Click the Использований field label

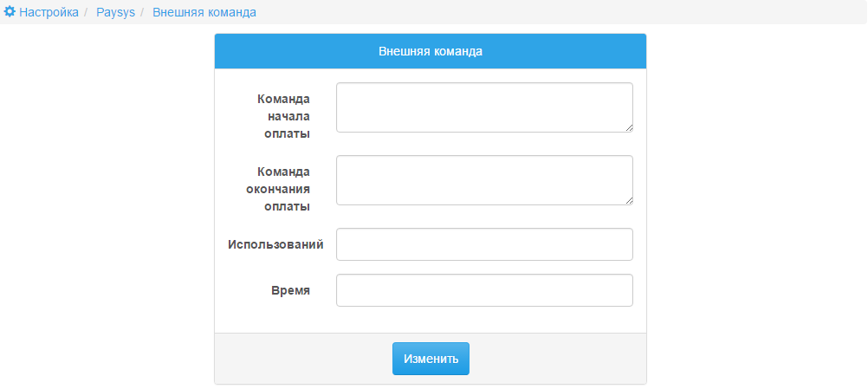pyautogui.click(x=275, y=244)
